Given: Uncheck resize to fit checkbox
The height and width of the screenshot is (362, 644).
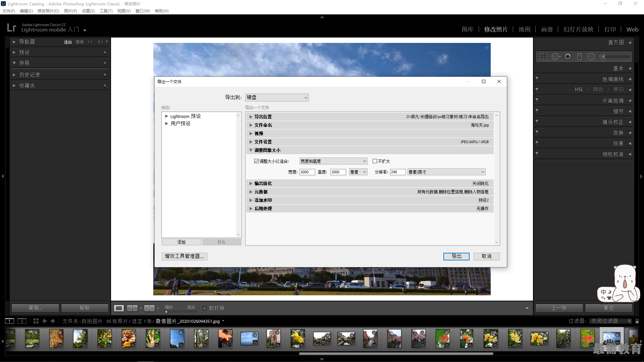Looking at the screenshot, I should point(257,161).
